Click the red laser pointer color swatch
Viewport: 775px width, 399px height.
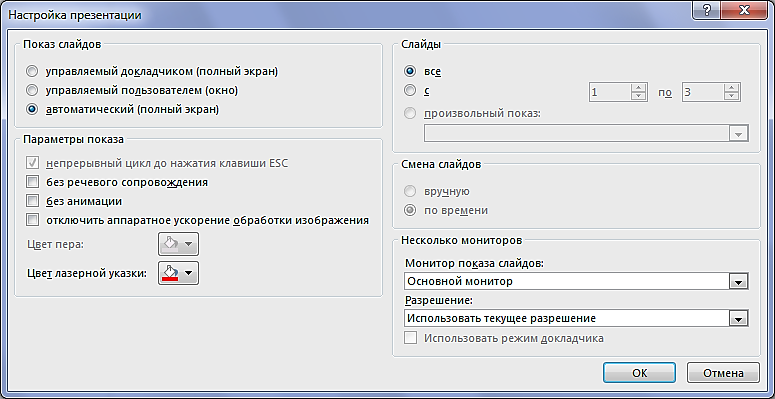click(x=170, y=279)
